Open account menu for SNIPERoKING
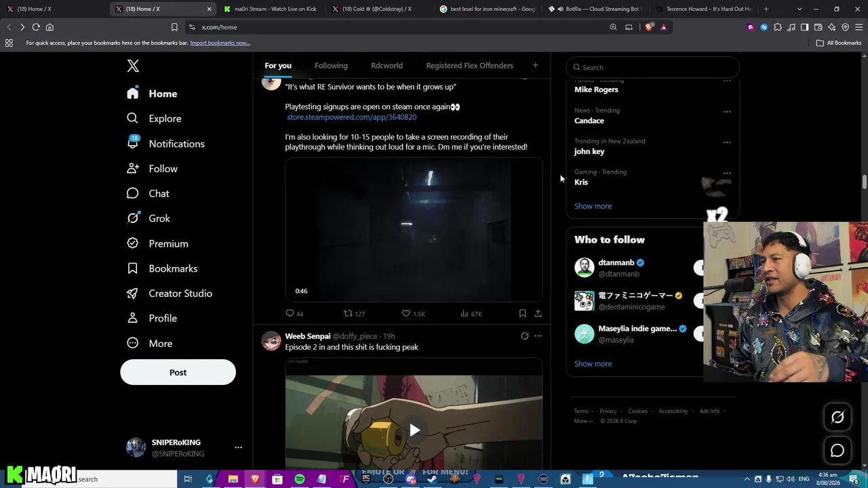Image resolution: width=868 pixels, height=488 pixels. 238,447
